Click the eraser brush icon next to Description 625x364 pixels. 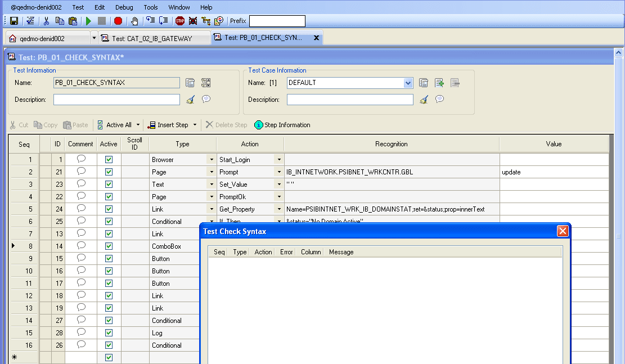click(190, 100)
